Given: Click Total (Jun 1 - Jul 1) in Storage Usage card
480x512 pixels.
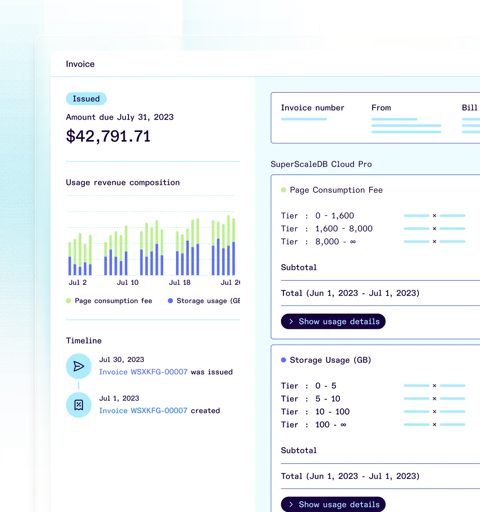Looking at the screenshot, I should coord(350,476).
